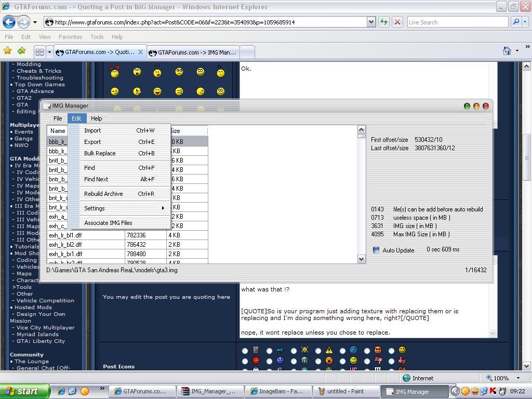Open the Vice City Multiplayer link
This screenshot has height=399, width=532.
click(x=45, y=328)
